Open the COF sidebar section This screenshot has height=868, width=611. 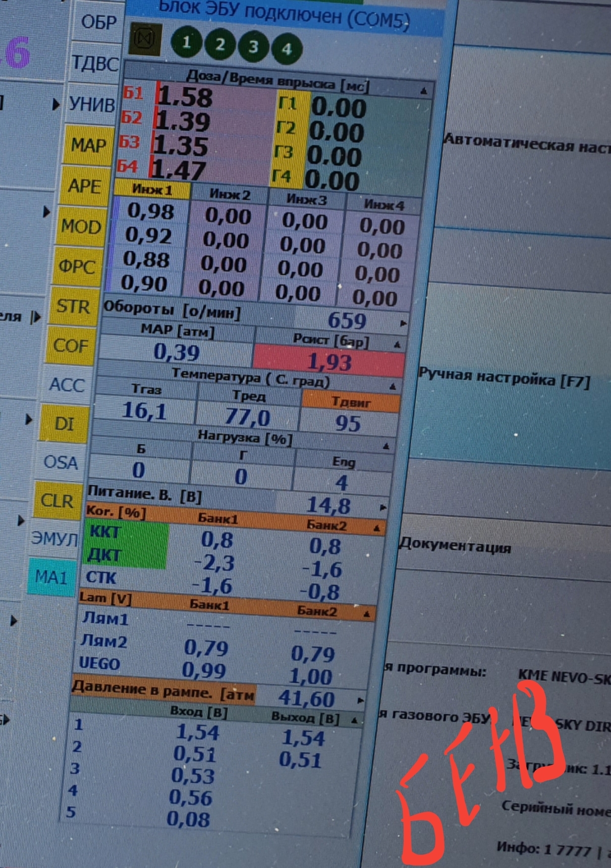70,346
